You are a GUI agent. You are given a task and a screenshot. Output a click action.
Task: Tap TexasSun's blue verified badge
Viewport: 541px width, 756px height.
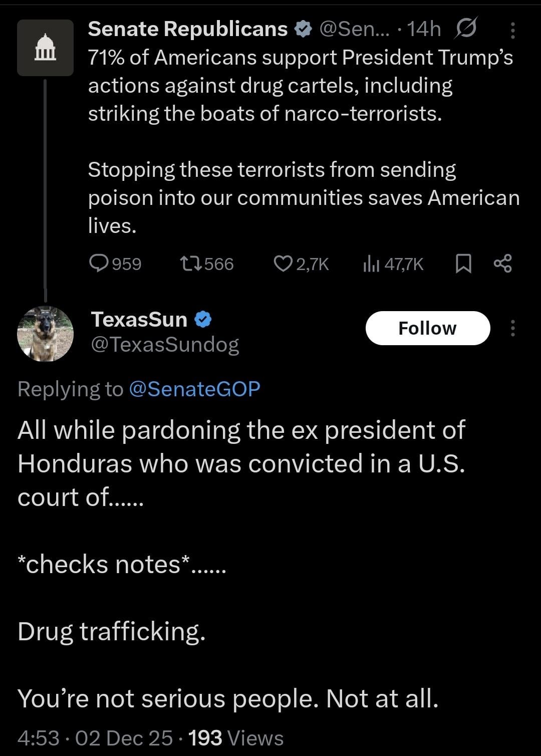(x=203, y=319)
